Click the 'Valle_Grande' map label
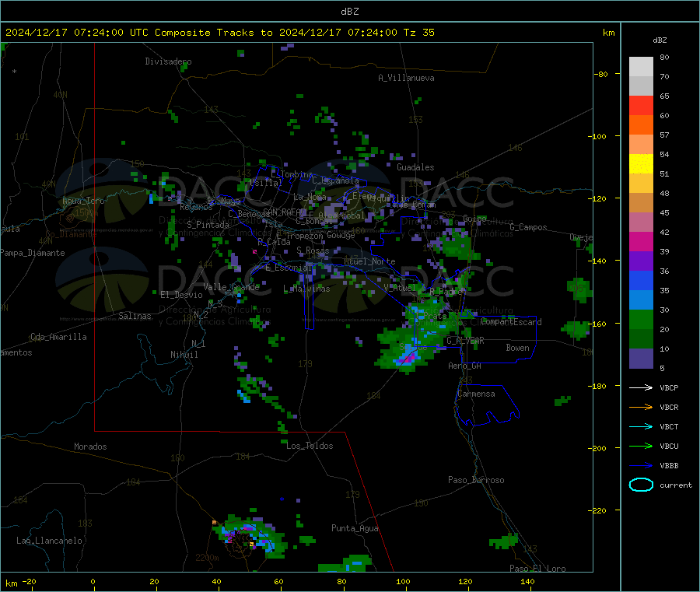Viewport: 700px width, 592px height. [x=231, y=287]
